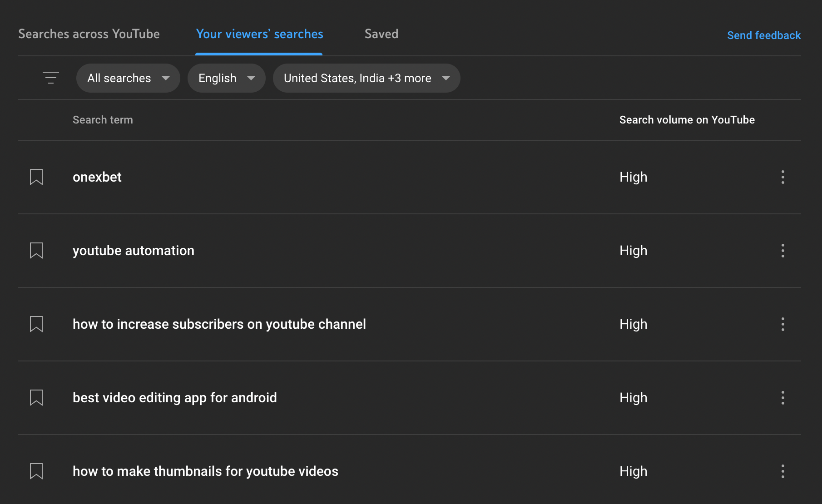Click the Send feedback link
822x504 pixels.
tap(764, 35)
